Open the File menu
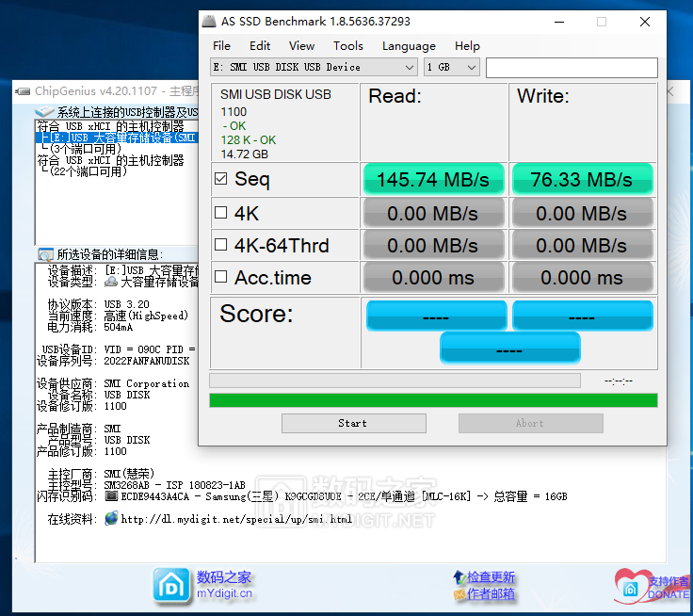Image resolution: width=693 pixels, height=616 pixels. coord(221,46)
